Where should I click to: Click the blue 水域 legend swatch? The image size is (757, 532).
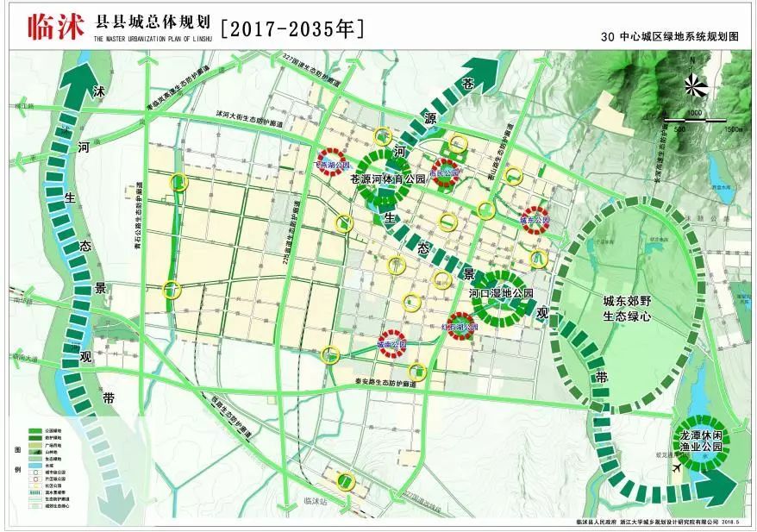35,466
